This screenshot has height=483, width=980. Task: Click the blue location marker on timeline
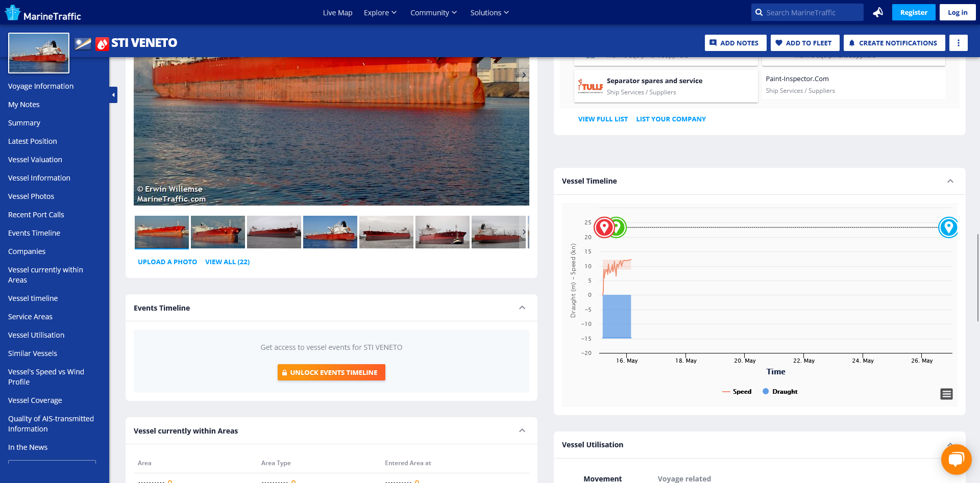tap(948, 227)
